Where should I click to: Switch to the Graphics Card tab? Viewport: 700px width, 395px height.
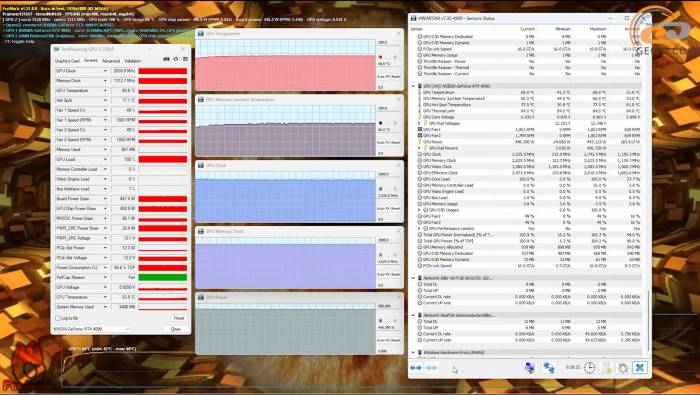coord(67,61)
